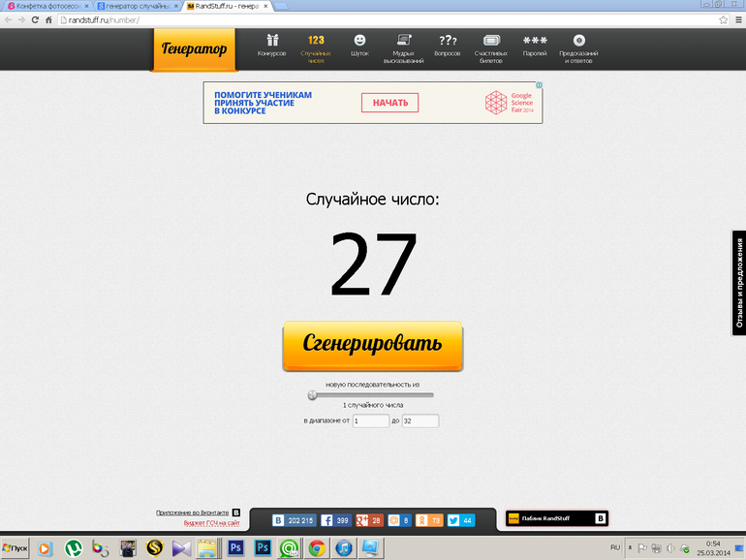The height and width of the screenshot is (560, 746).
Task: Open the Chrome menu button
Action: (x=738, y=20)
